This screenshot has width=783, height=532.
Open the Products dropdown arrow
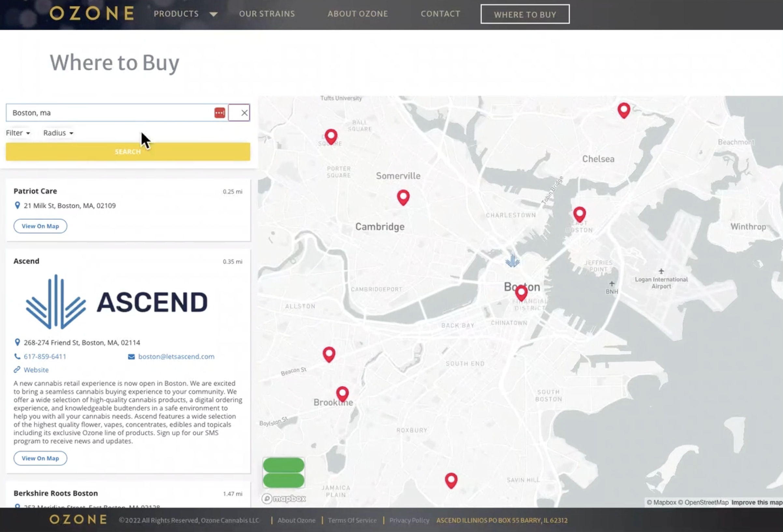[x=213, y=14]
